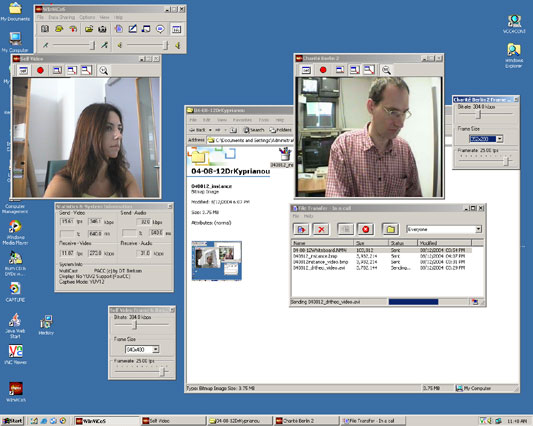This screenshot has height=426, width=533.
Task: Switch to File Transfer taskbar button
Action: (373, 421)
